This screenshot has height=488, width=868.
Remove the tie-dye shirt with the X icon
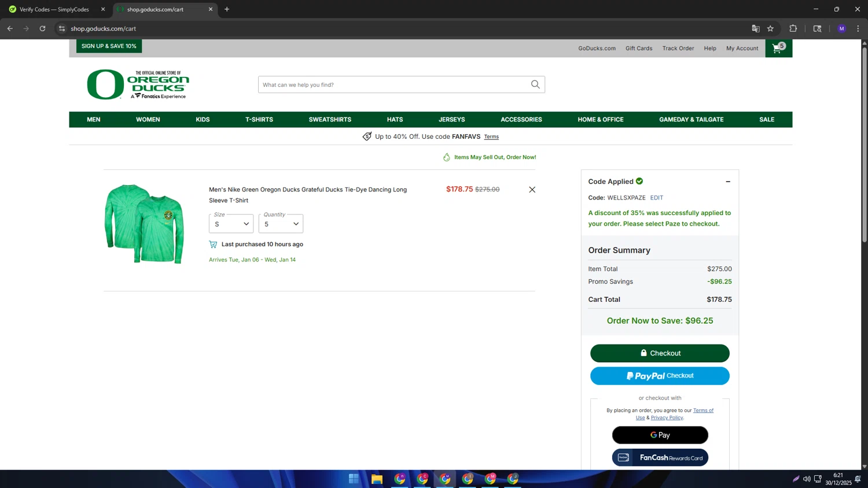[532, 190]
